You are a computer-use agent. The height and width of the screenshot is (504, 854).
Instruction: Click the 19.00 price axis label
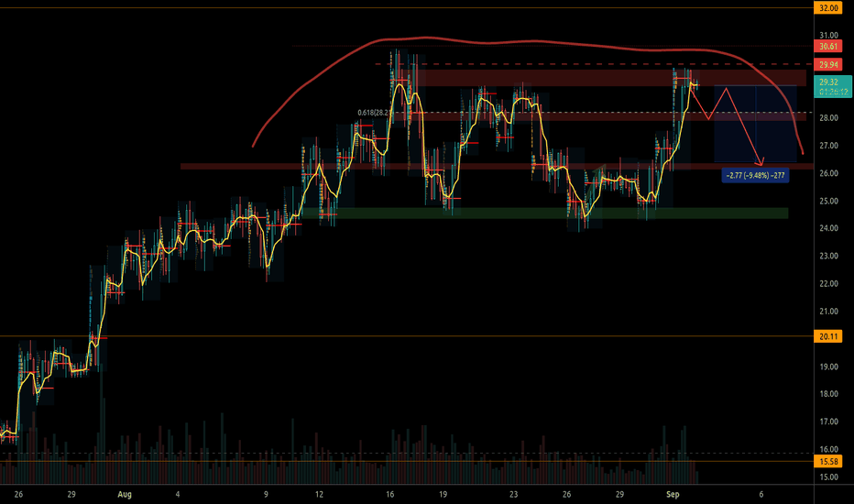click(828, 367)
